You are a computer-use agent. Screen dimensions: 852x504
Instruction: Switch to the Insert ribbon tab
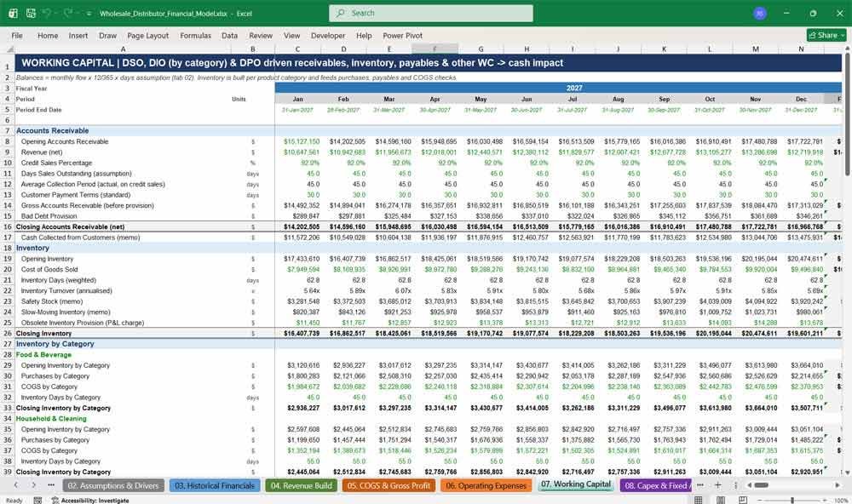tap(78, 35)
